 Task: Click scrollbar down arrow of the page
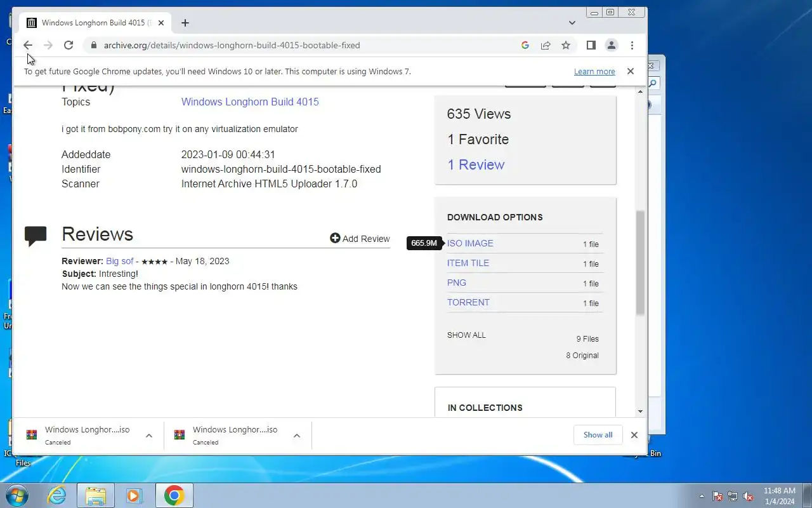[x=640, y=411]
